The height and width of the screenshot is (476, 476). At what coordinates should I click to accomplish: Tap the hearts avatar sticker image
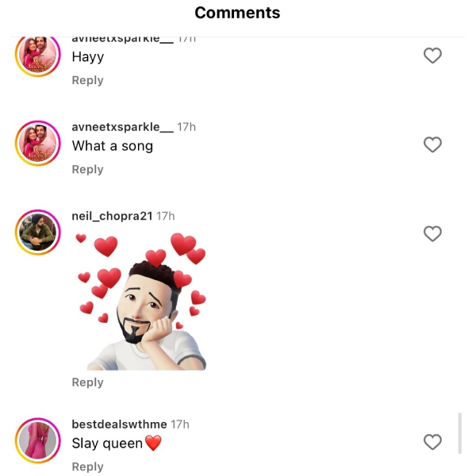(x=140, y=301)
